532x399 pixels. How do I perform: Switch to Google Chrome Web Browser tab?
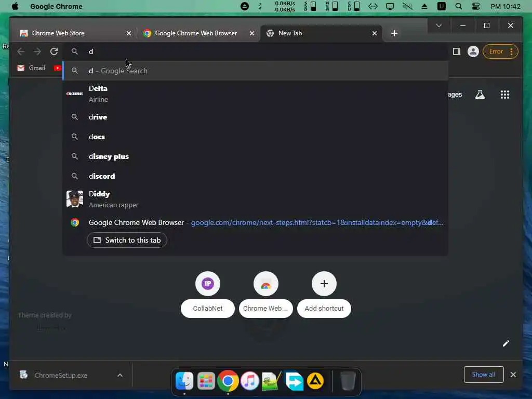click(199, 33)
